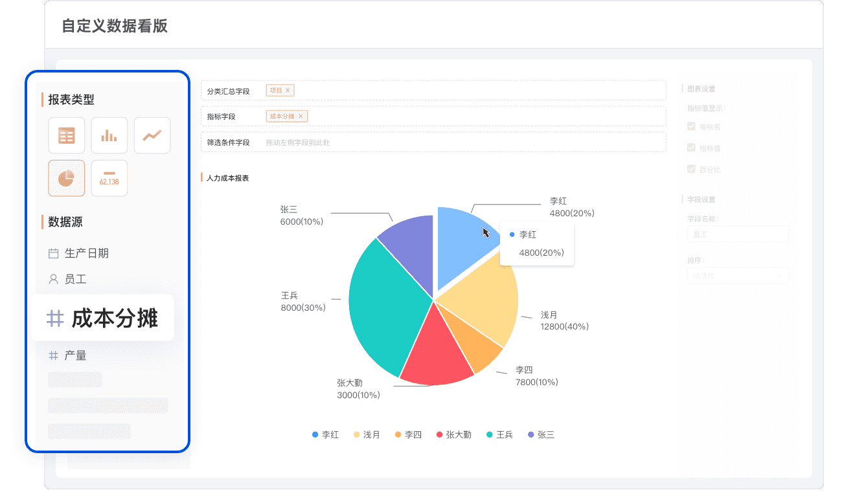Toggle the 指标名 checkbox
The height and width of the screenshot is (492, 868).
[691, 127]
